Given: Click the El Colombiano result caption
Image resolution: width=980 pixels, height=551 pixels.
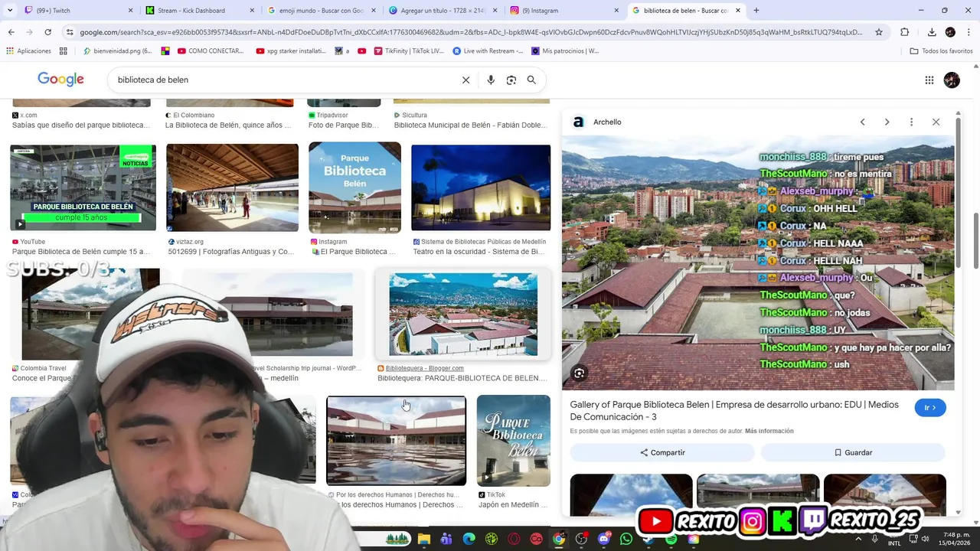Looking at the screenshot, I should (x=228, y=126).
